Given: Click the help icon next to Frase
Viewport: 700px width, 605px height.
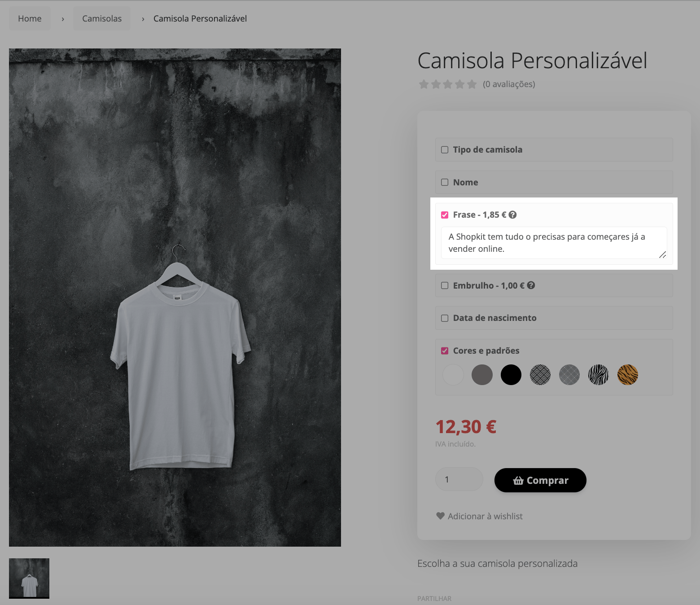Looking at the screenshot, I should (x=512, y=215).
